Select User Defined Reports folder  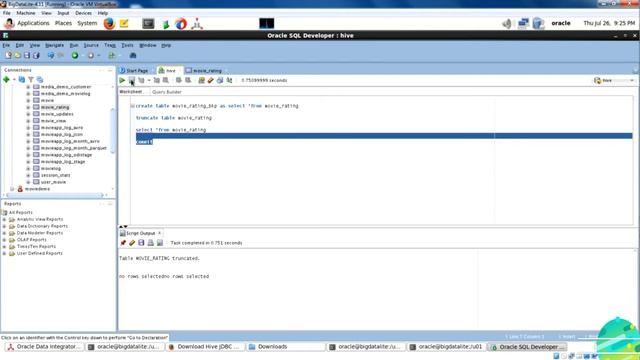point(40,253)
